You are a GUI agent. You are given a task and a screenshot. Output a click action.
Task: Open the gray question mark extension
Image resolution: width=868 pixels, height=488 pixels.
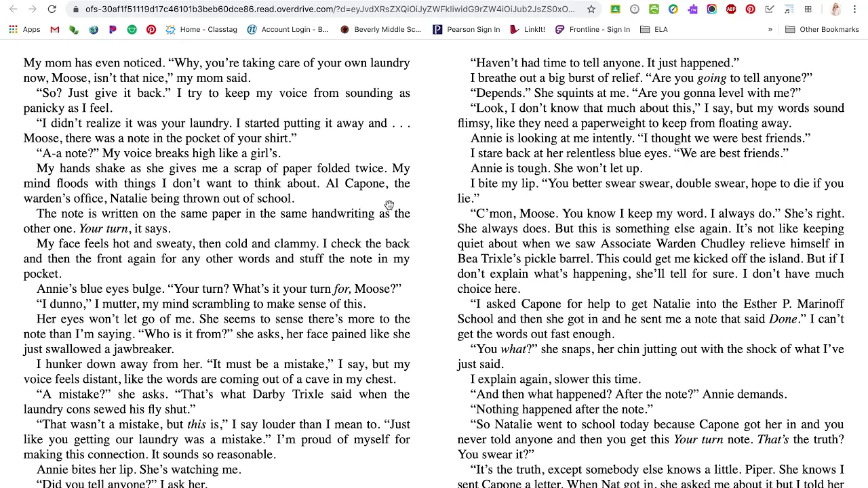click(x=635, y=9)
